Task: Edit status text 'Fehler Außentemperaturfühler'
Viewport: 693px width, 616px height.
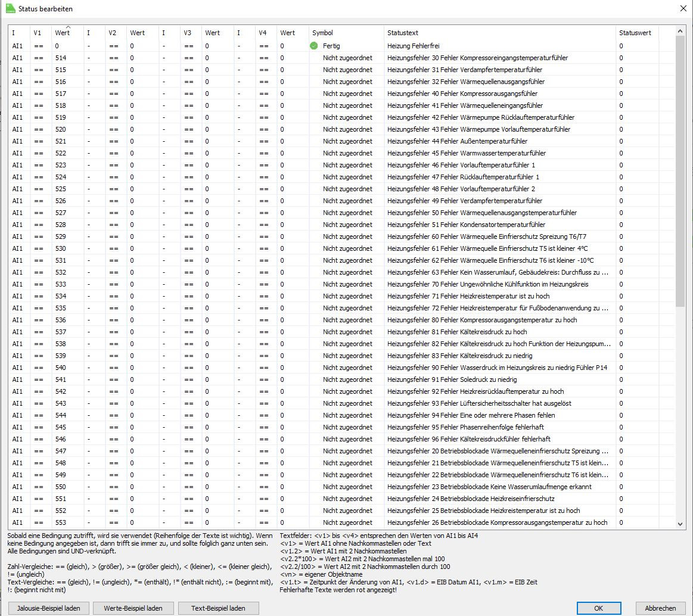Action: pyautogui.click(x=457, y=141)
